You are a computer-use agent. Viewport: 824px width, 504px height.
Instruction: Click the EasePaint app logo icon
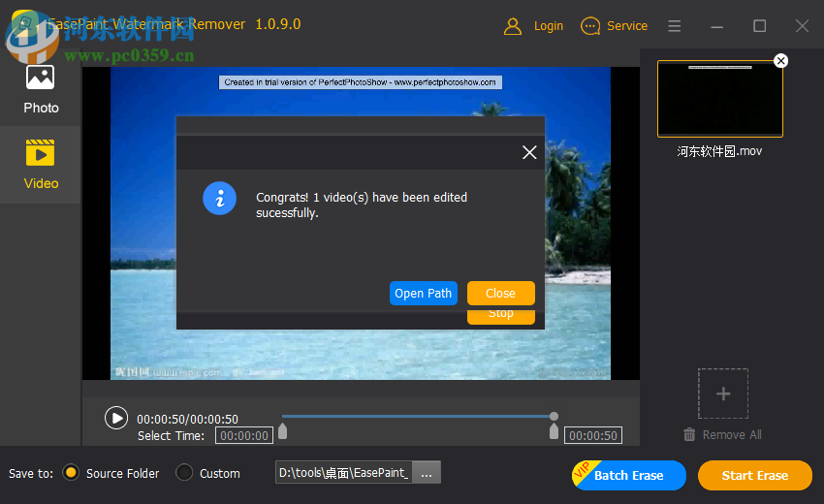23,24
